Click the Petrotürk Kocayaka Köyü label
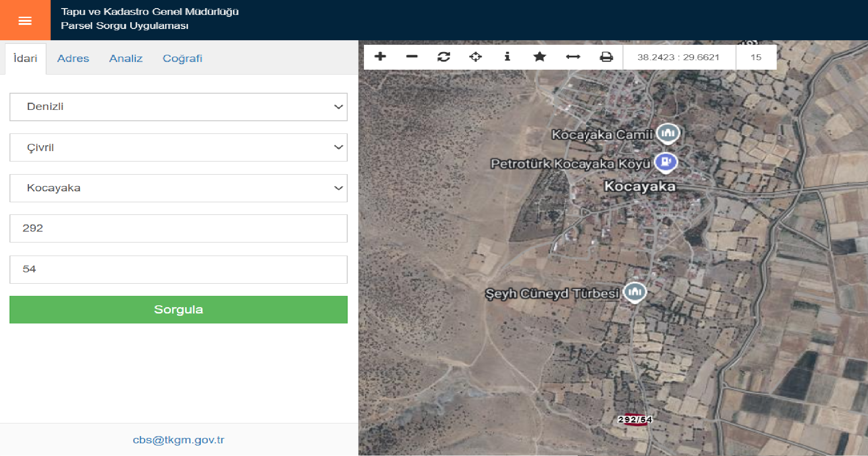868x456 pixels. (571, 163)
